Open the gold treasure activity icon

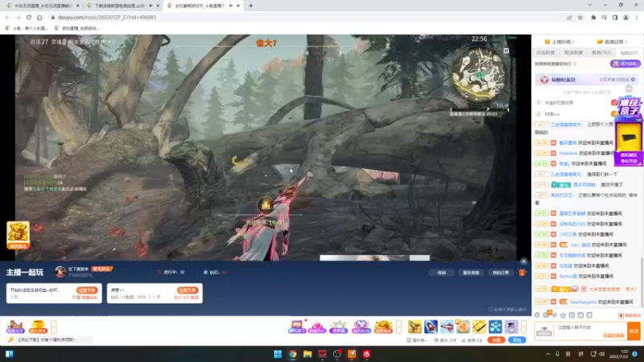(x=383, y=327)
